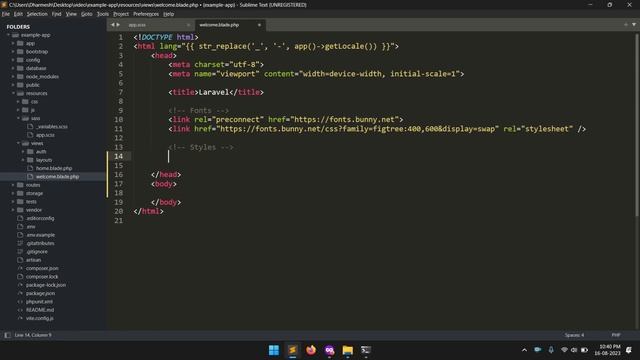
Task: Open Firefox from the taskbar
Action: click(x=311, y=350)
